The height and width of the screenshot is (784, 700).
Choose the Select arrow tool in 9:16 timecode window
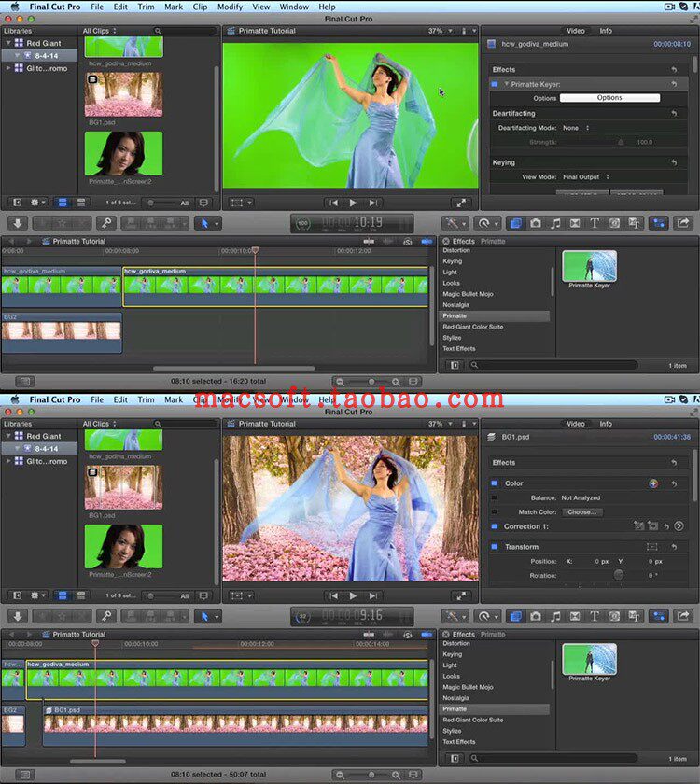point(204,616)
